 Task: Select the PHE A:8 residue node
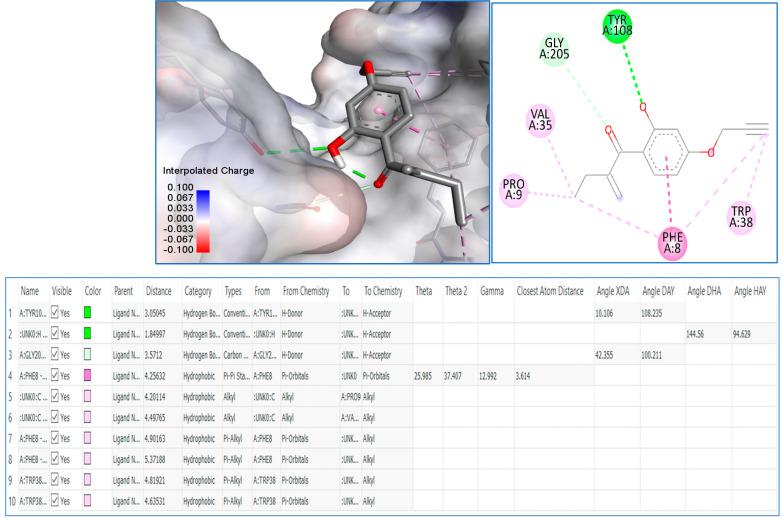click(x=672, y=243)
